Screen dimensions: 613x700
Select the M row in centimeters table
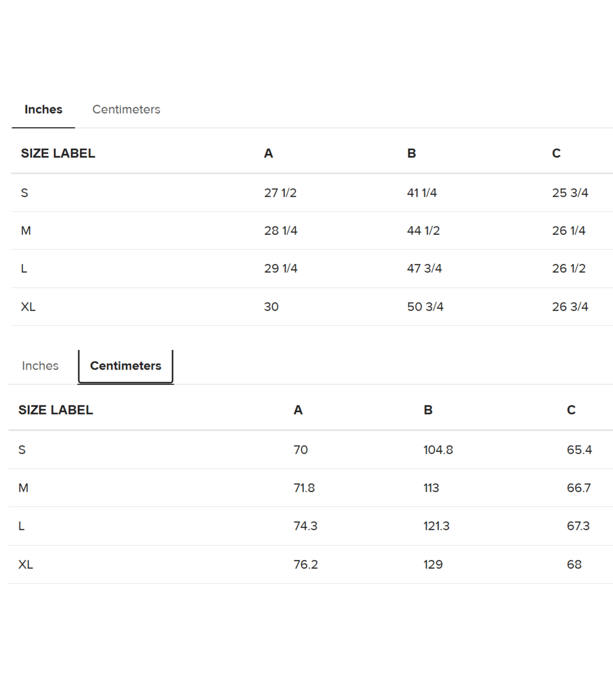click(311, 488)
